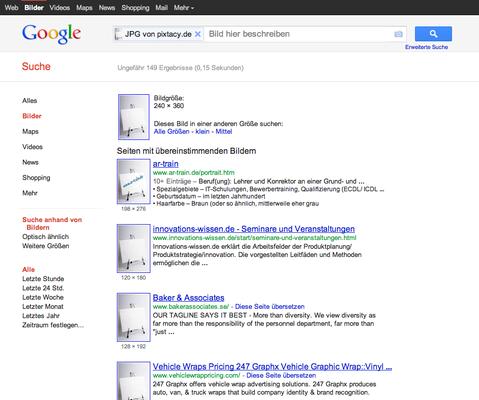Filter by 'Letzte Woche'
The width and height of the screenshot is (479, 400).
(43, 297)
